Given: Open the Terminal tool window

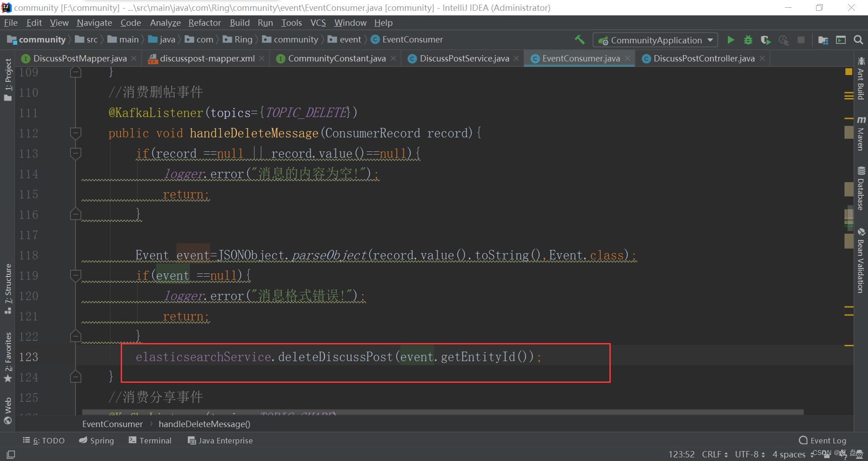Looking at the screenshot, I should coord(150,440).
